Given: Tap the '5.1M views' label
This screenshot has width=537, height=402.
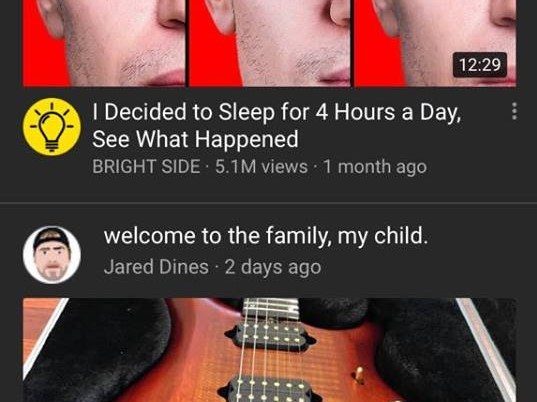Looking at the screenshot, I should coord(261,167).
